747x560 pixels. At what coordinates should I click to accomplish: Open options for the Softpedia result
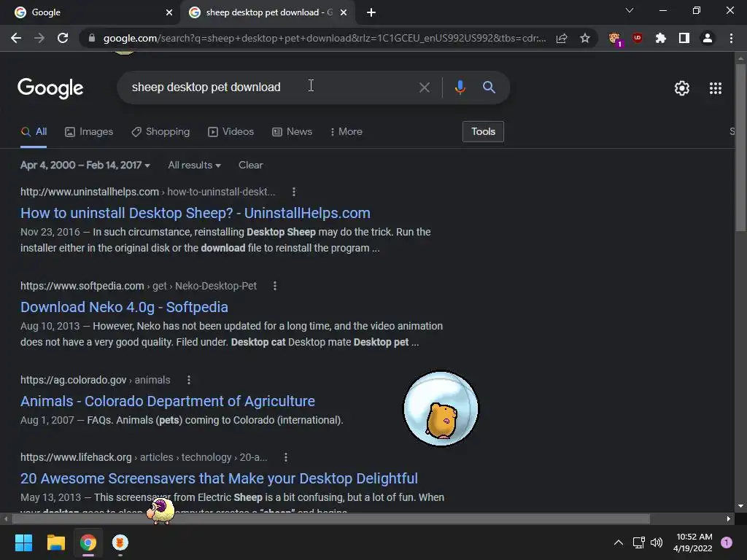click(x=275, y=286)
